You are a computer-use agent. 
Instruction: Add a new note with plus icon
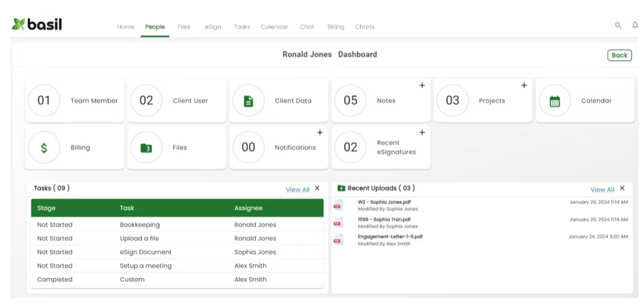422,86
